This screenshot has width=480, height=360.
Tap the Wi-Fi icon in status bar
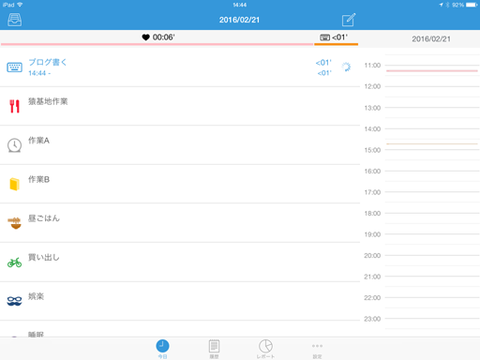20,5
